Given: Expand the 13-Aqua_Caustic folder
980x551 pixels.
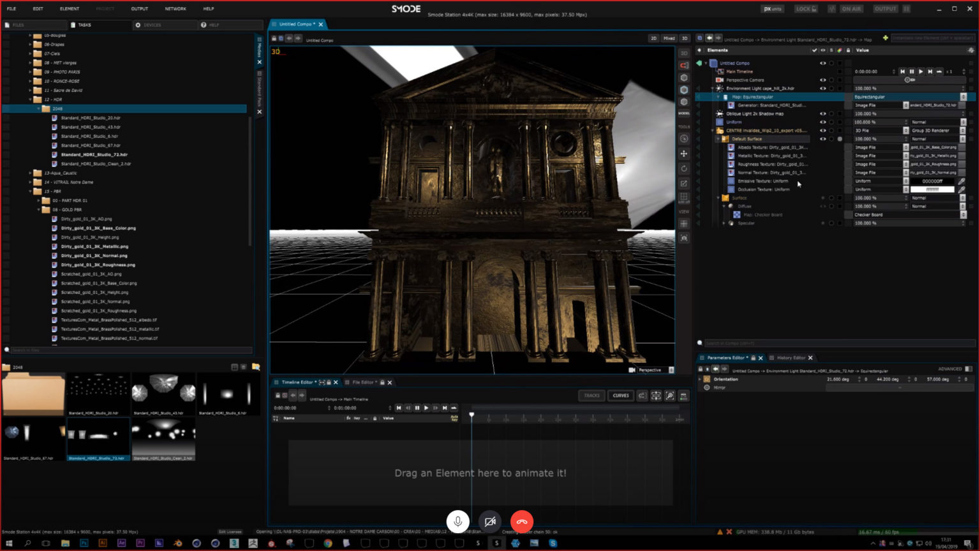Looking at the screenshot, I should point(31,173).
